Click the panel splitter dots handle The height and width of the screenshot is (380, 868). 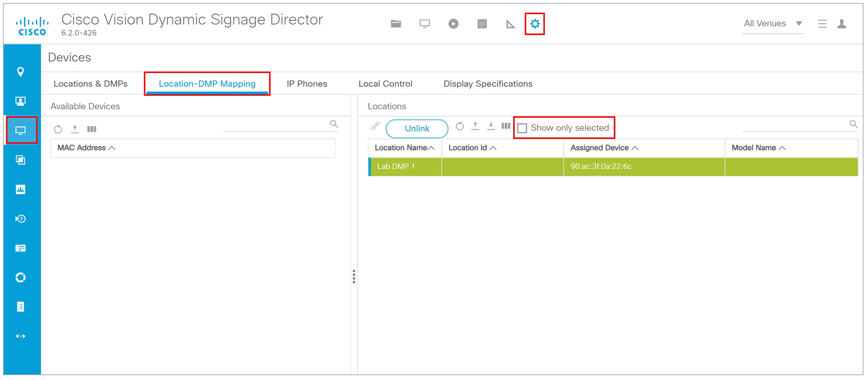[x=354, y=276]
